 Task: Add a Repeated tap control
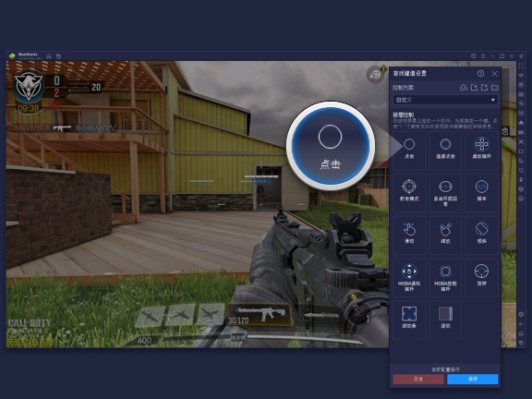tap(445, 150)
